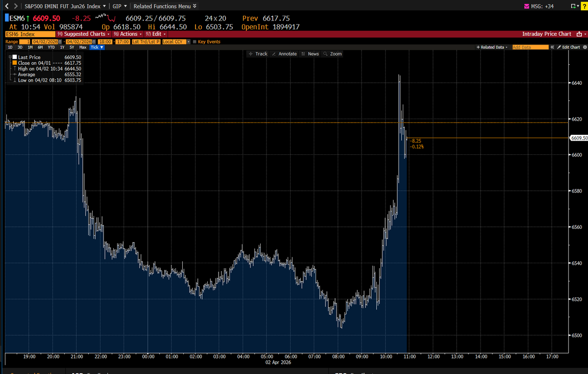Click the ESM6 ticker in header
The width and height of the screenshot is (588, 374).
pyautogui.click(x=18, y=19)
